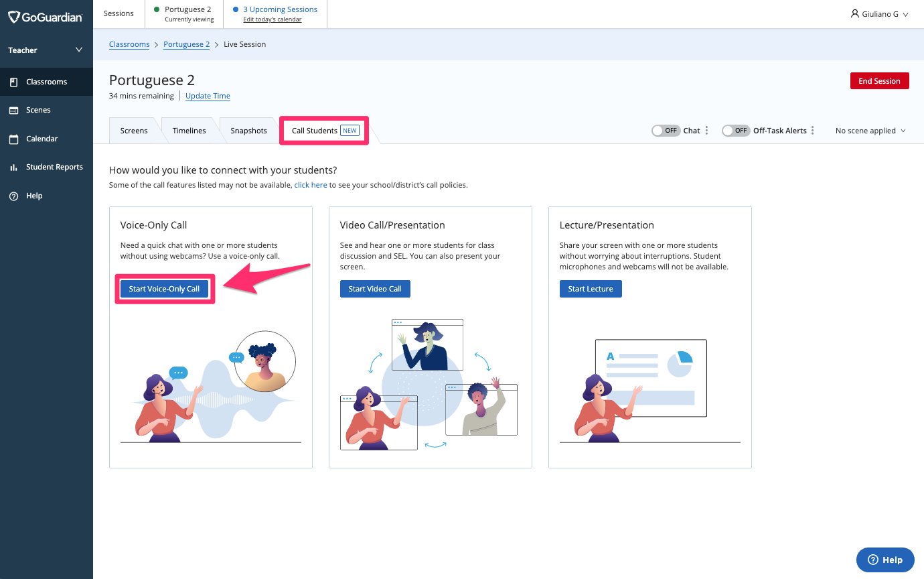This screenshot has width=924, height=579.
Task: Click the Lecture/Presentation card heading
Action: [x=607, y=225]
